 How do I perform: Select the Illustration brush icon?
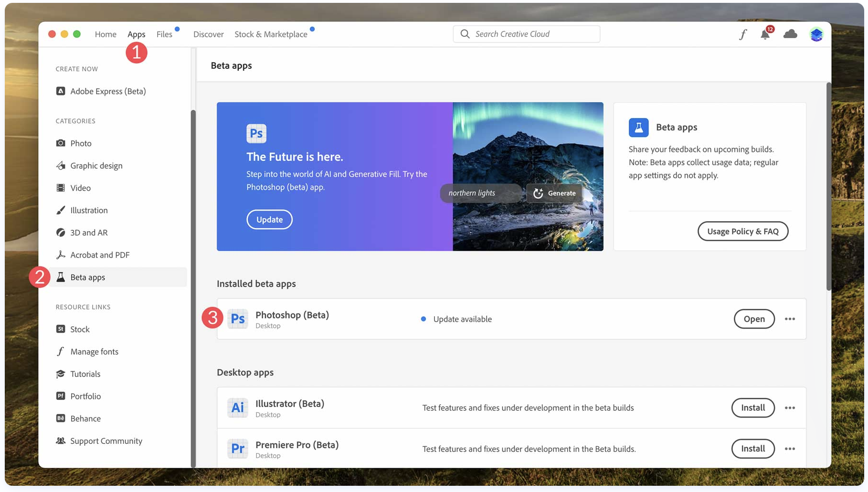click(x=61, y=210)
